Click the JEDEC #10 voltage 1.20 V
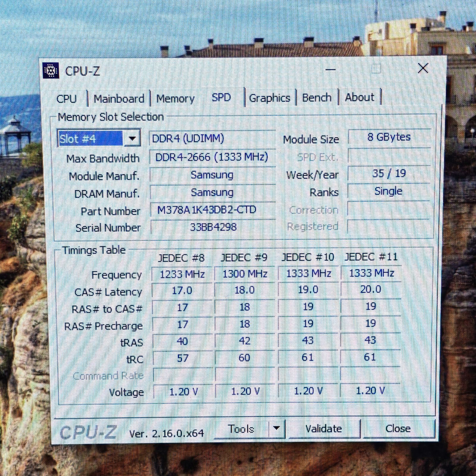 (308, 391)
